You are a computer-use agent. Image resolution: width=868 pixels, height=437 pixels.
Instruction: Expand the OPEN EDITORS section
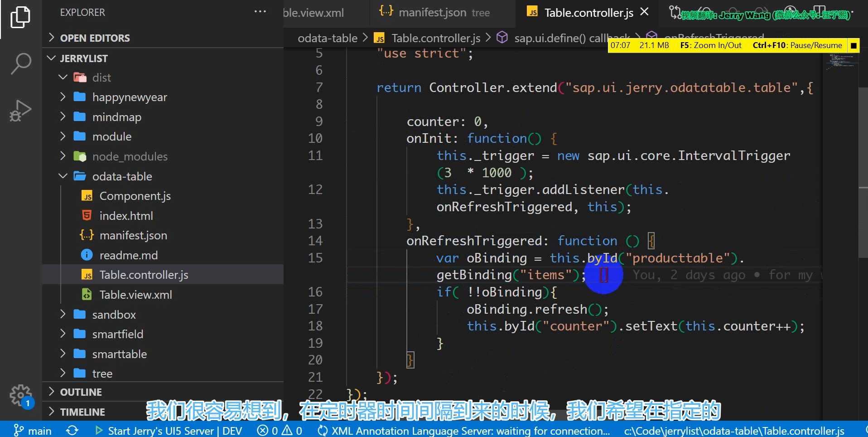[x=51, y=38]
